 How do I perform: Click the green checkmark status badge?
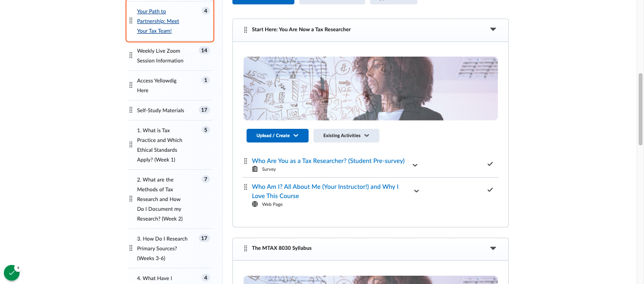pos(12,273)
